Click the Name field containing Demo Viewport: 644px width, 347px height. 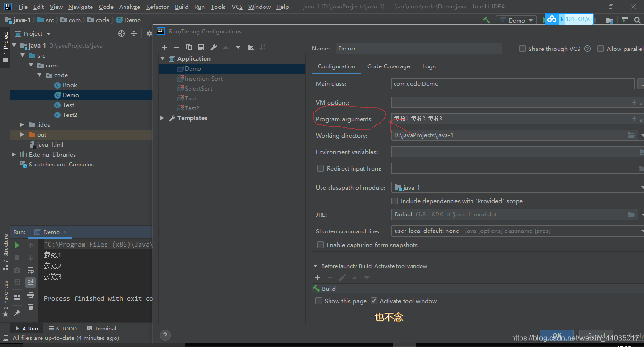pyautogui.click(x=419, y=49)
